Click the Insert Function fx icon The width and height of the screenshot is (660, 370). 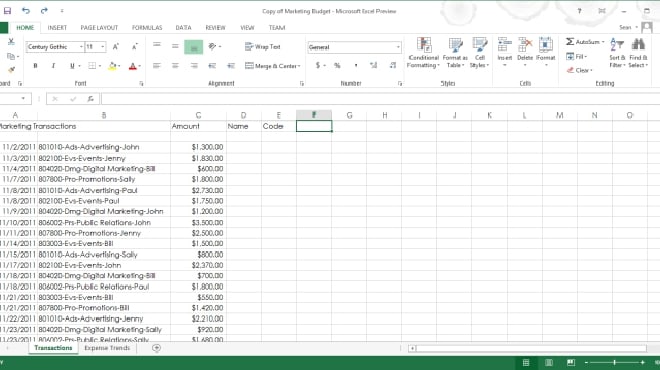coord(90,99)
